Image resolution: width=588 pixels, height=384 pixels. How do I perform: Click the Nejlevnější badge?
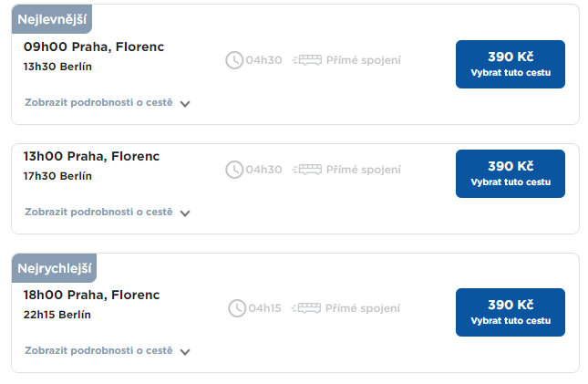click(x=52, y=19)
